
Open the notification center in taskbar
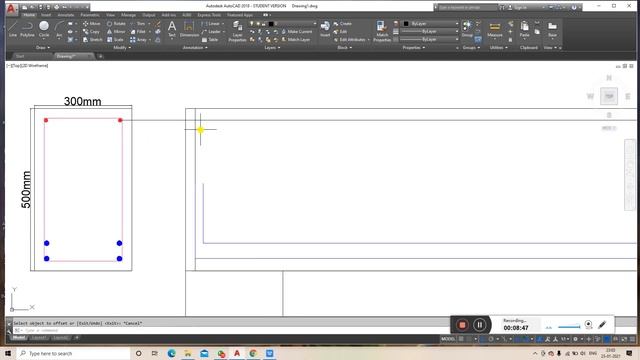[x=629, y=353]
